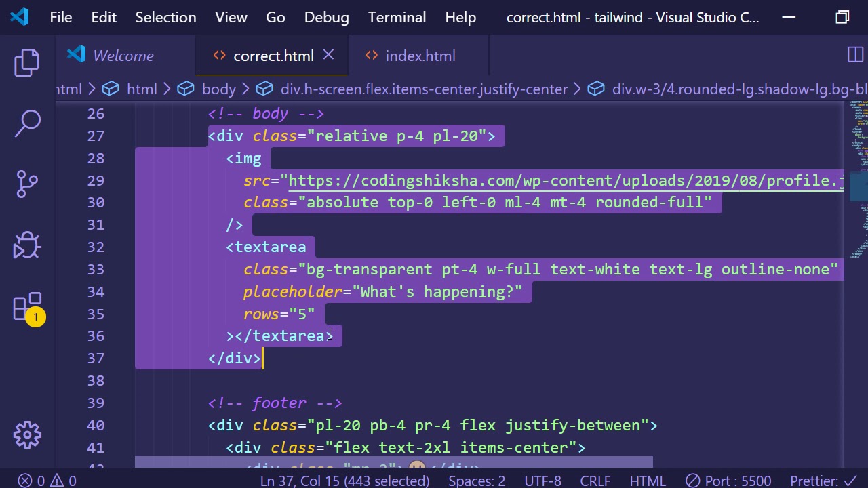Open the Terminal menu

(x=397, y=17)
